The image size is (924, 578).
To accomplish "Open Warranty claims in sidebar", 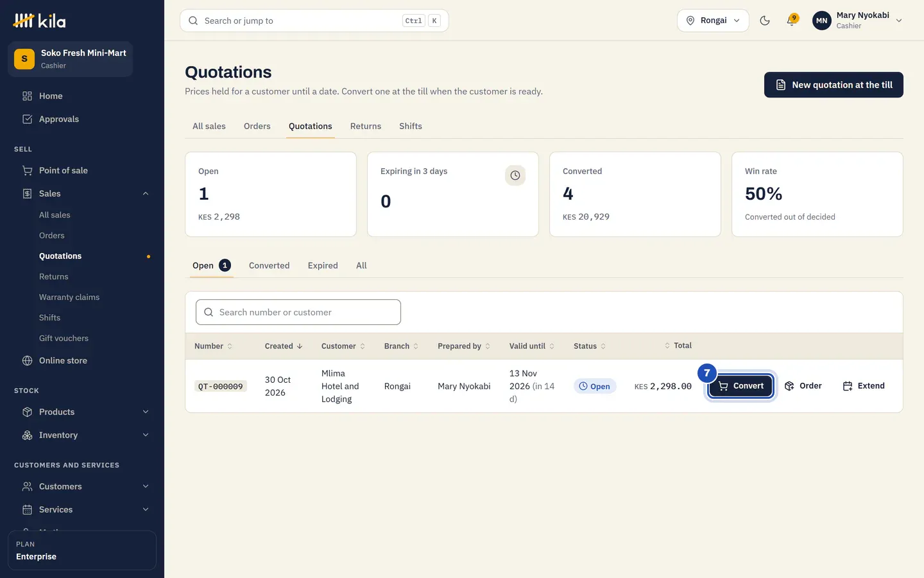I will tap(69, 297).
